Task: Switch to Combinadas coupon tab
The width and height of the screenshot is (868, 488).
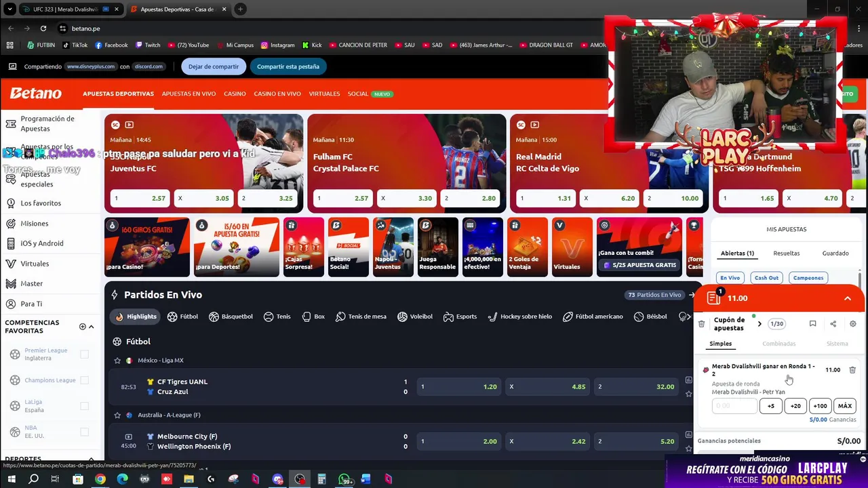Action: [778, 344]
